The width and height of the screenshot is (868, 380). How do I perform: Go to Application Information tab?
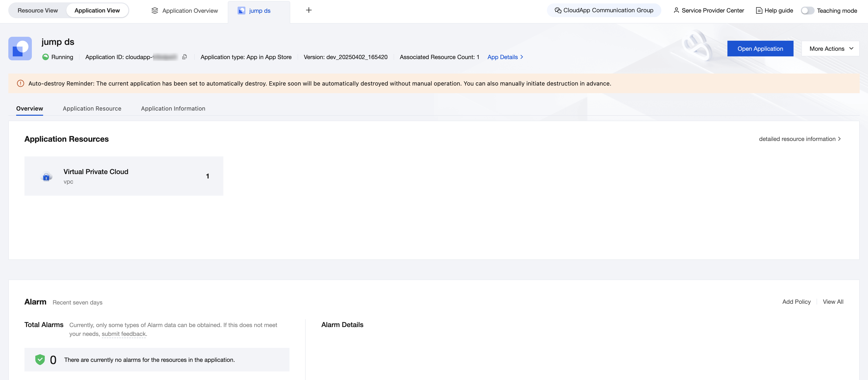coord(173,109)
